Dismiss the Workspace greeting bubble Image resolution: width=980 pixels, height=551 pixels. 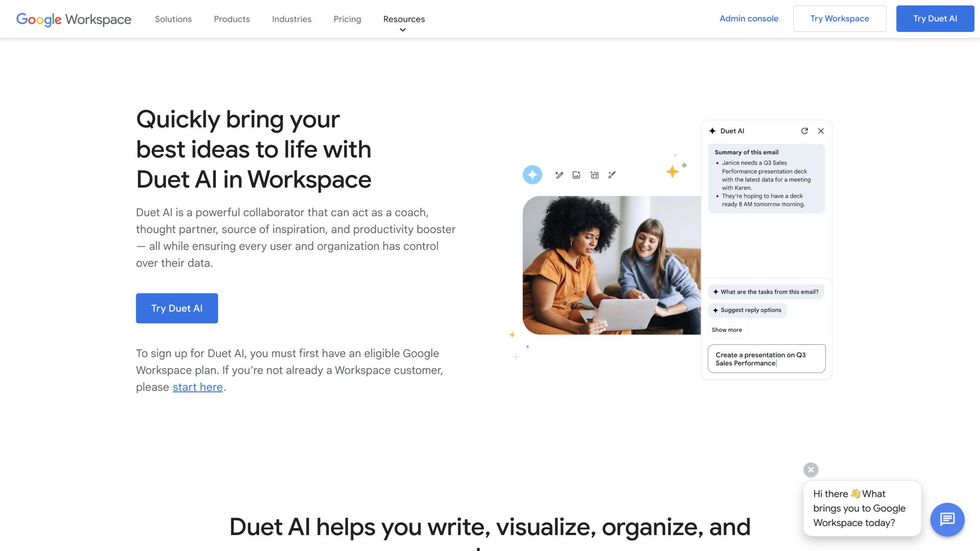tap(811, 469)
